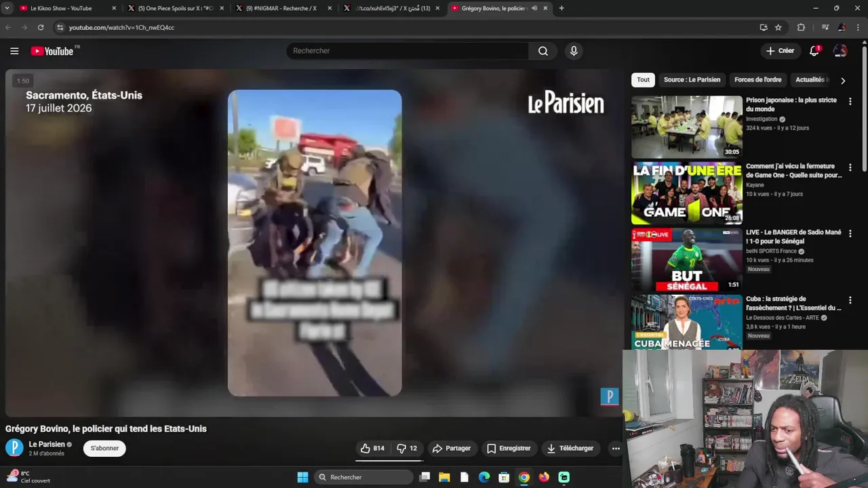Reload the page in Chrome
Image resolution: width=868 pixels, height=488 pixels.
[41, 27]
